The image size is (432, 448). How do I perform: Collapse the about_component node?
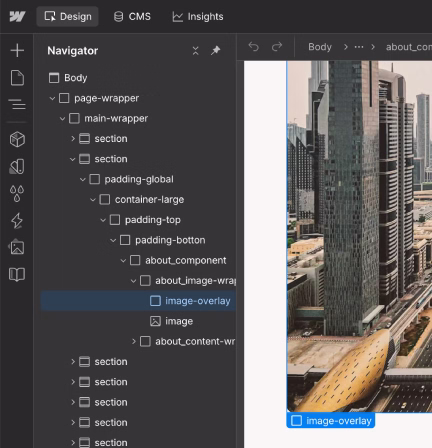tap(123, 260)
